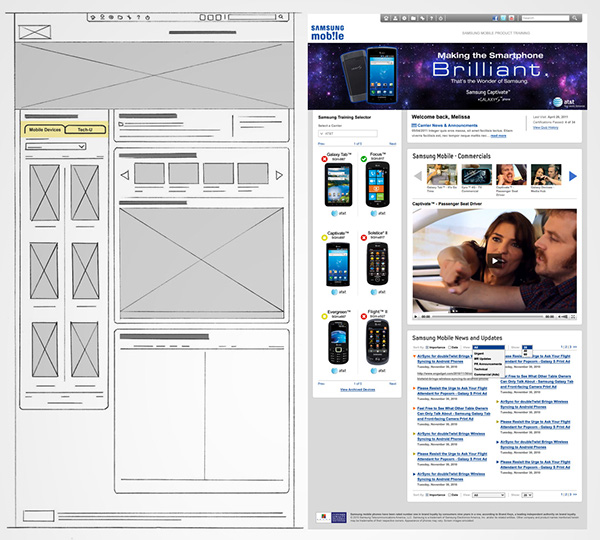Toggle fullscreen on the video player

573,317
